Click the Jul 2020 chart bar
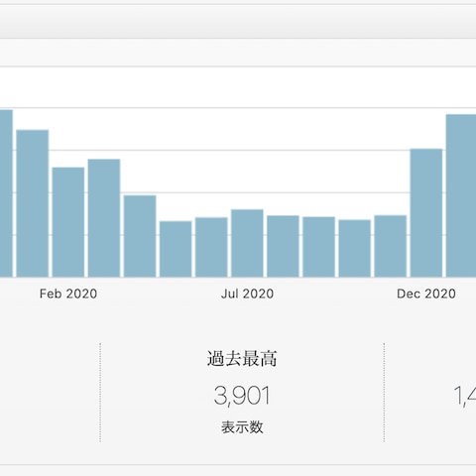Screen dimensions: 476x476 247,243
